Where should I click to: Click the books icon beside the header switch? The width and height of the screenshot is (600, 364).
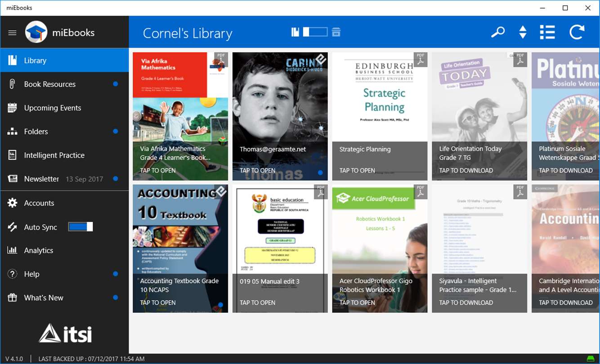(x=295, y=32)
